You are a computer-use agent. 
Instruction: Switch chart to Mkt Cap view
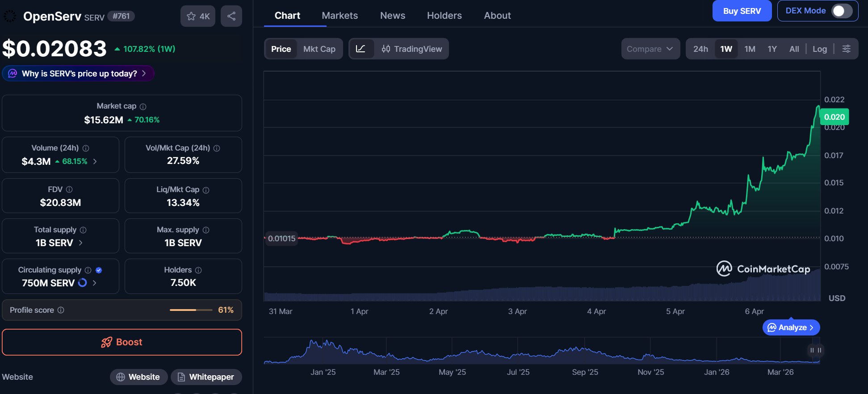[319, 49]
